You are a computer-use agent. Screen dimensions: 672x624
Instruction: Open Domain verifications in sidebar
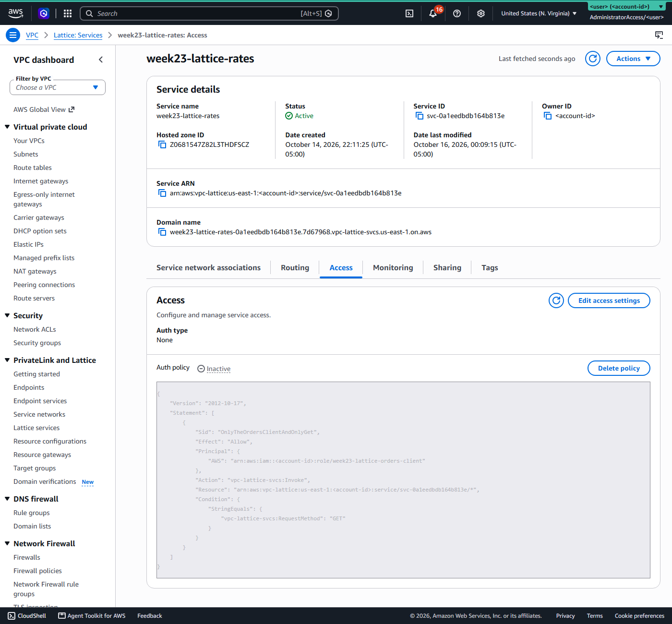coord(45,481)
